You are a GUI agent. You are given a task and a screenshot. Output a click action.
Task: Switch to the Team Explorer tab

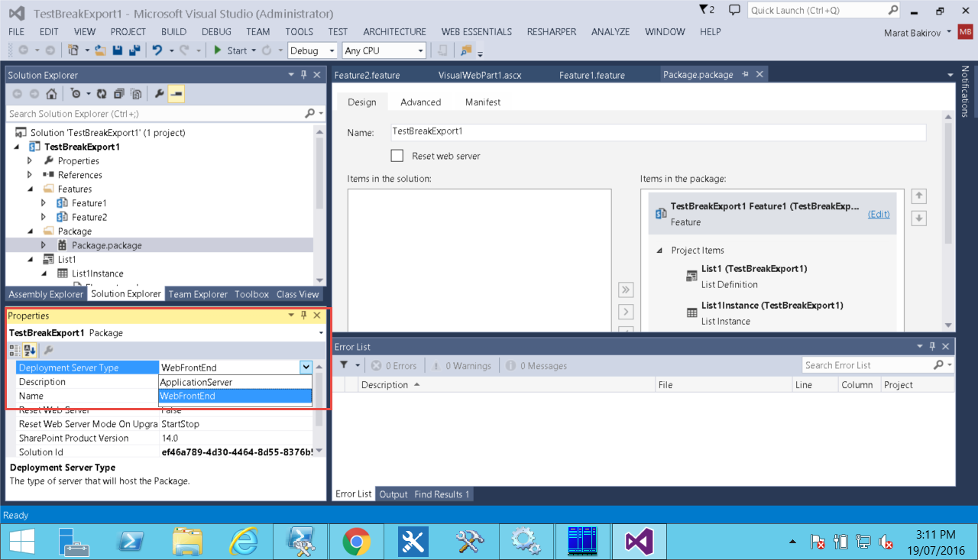tap(198, 294)
